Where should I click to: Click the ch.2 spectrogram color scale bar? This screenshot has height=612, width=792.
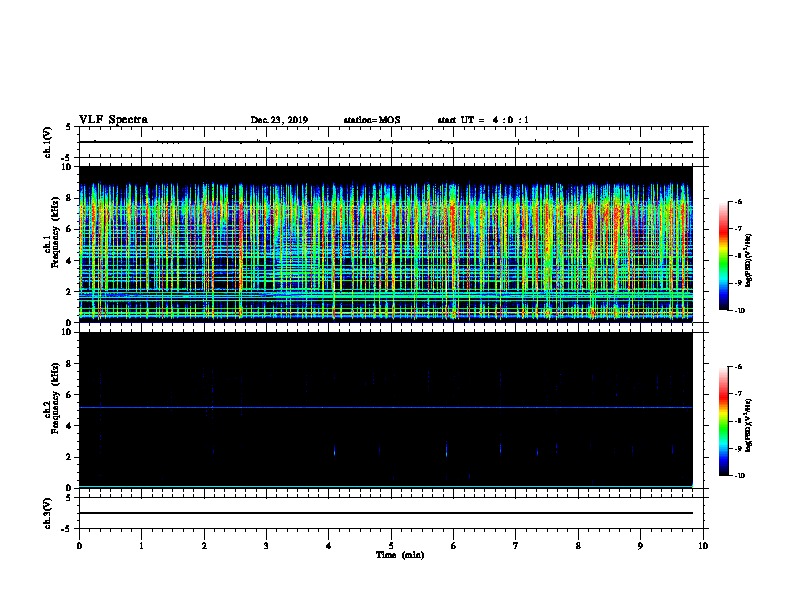[723, 421]
